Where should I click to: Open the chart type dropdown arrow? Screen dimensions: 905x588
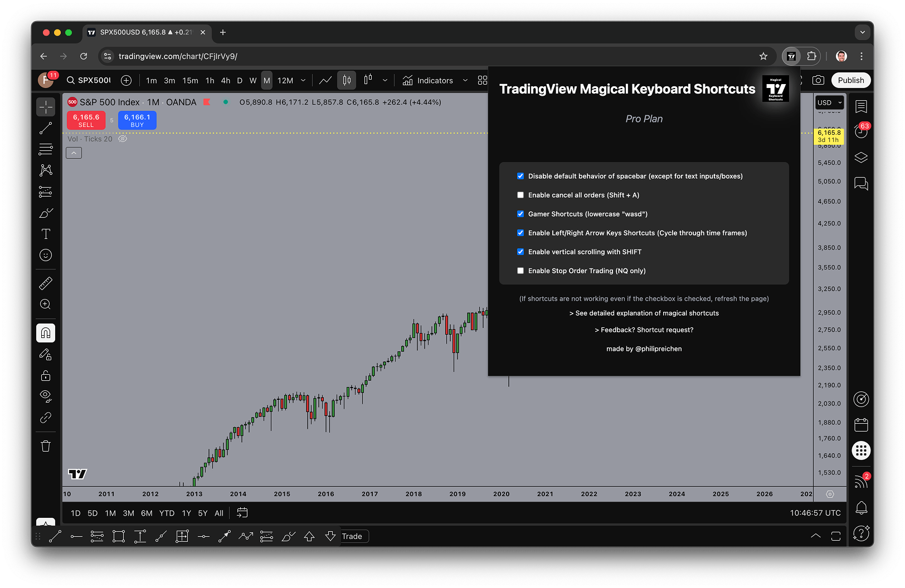pyautogui.click(x=385, y=80)
